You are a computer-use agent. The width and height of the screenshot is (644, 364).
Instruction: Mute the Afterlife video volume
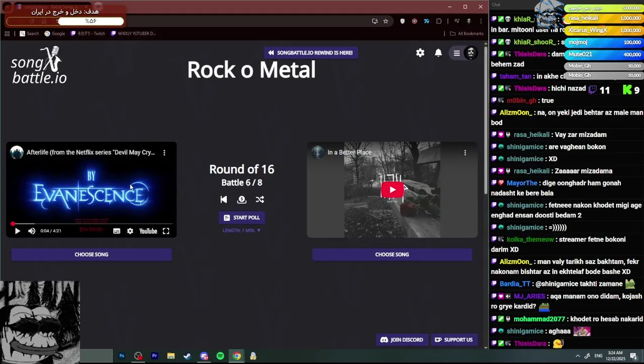(32, 231)
